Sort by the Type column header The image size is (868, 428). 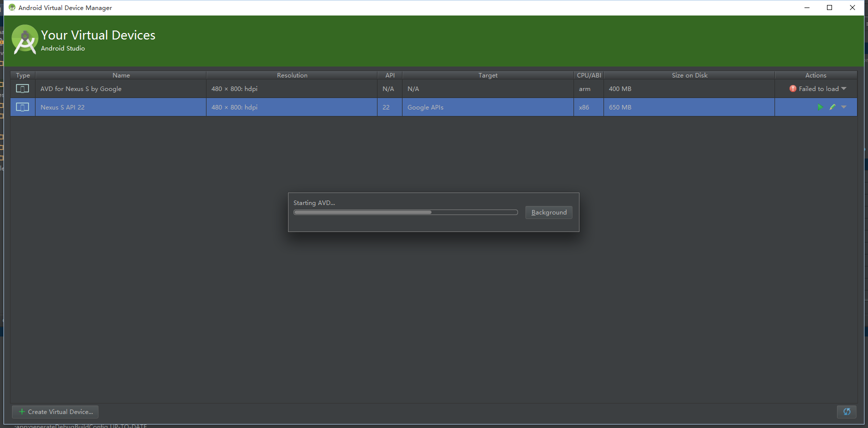(x=23, y=75)
